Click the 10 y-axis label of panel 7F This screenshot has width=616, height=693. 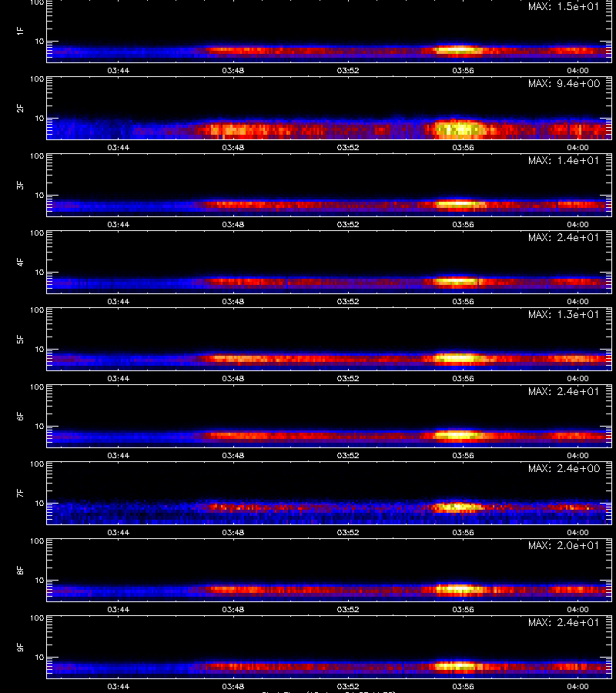coord(39,503)
